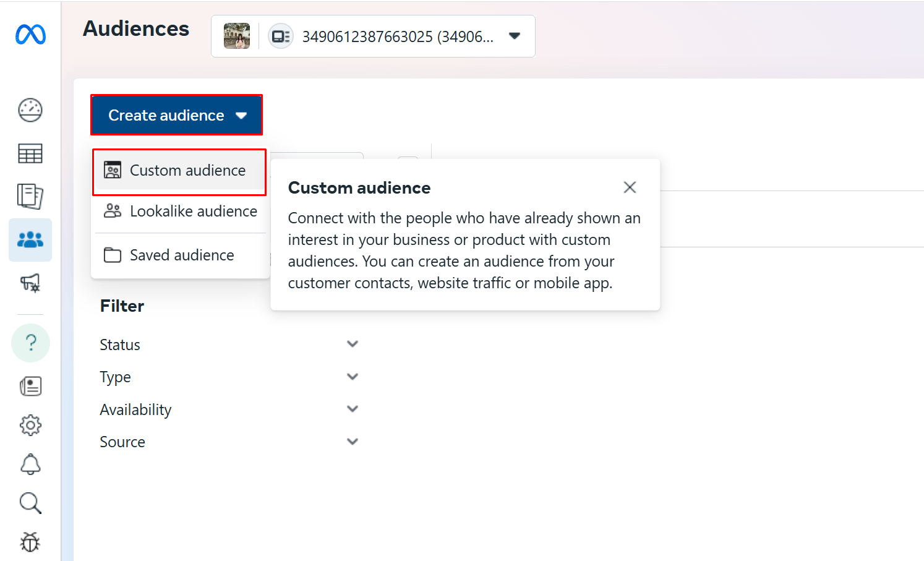
Task: Choose Custom audience from the menu
Action: pos(180,171)
